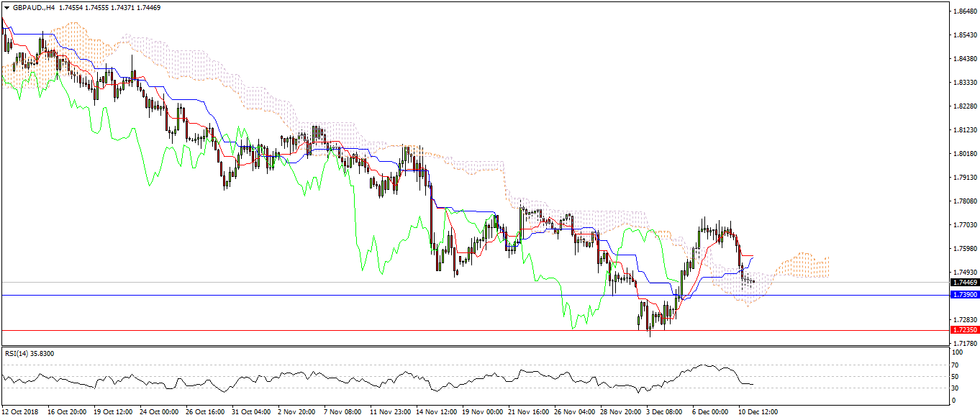Click RSI scale value 50
The height and width of the screenshot is (420, 980).
[956, 377]
